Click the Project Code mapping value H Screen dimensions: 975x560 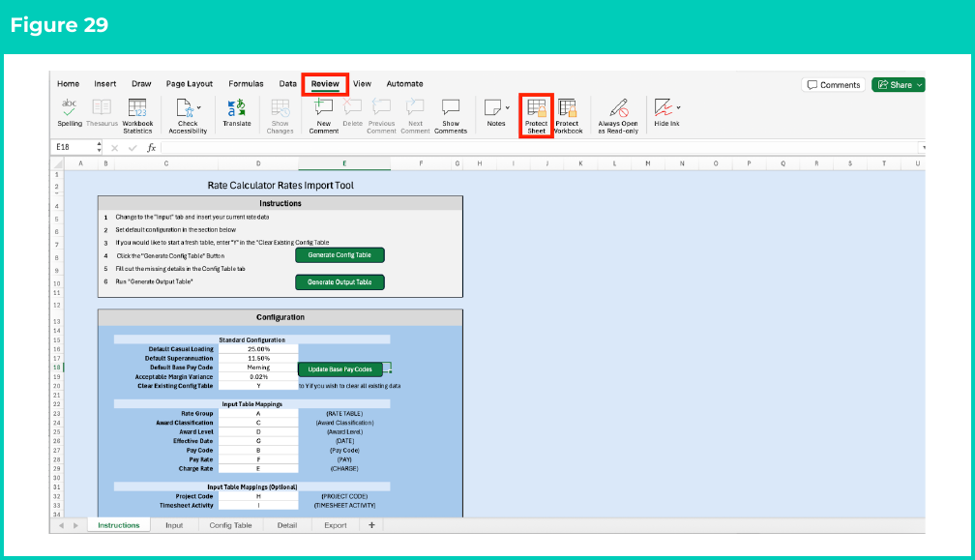[258, 496]
